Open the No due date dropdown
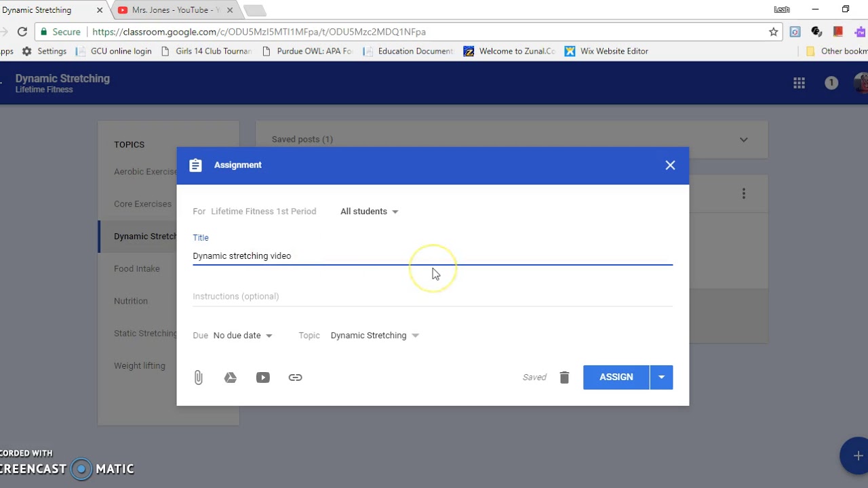 pos(243,335)
